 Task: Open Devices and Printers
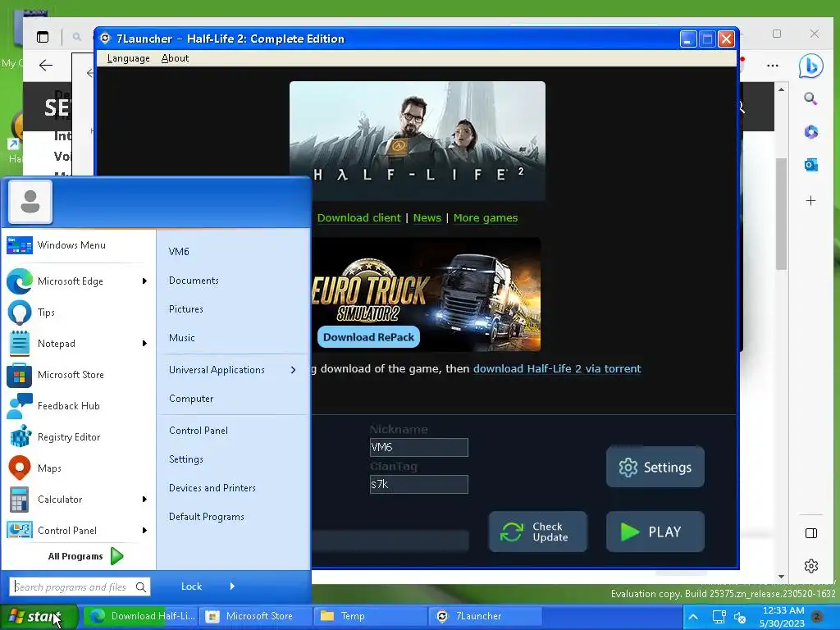pos(212,488)
